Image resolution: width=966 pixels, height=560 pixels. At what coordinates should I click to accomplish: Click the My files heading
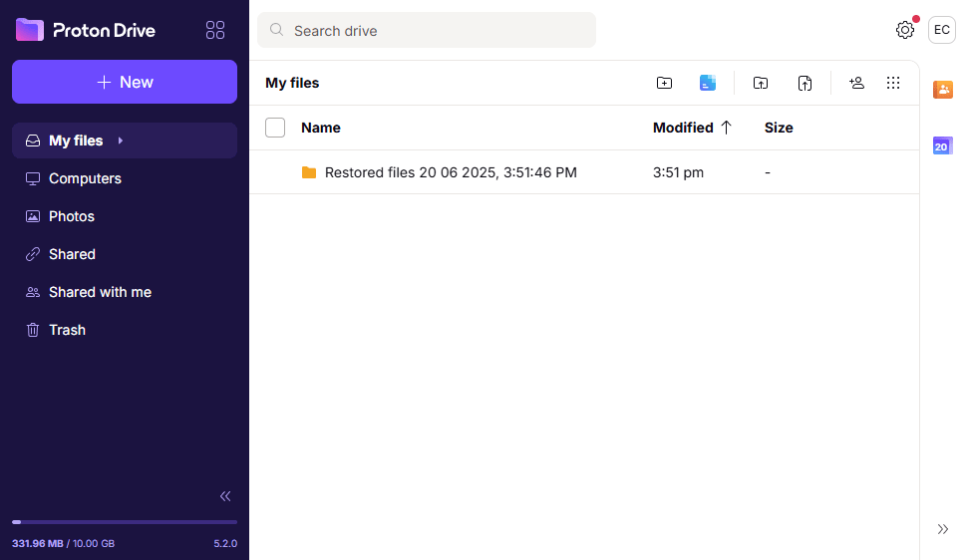pos(292,83)
